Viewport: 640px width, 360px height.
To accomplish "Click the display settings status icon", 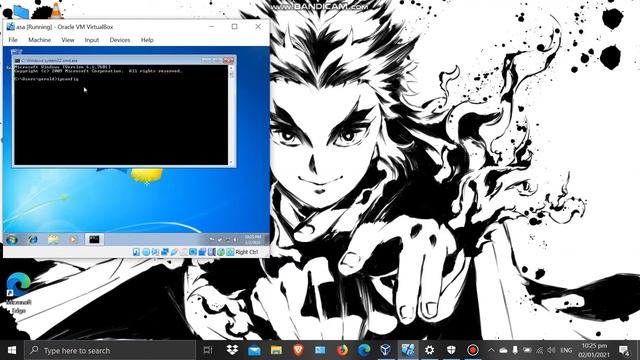I will point(193,252).
